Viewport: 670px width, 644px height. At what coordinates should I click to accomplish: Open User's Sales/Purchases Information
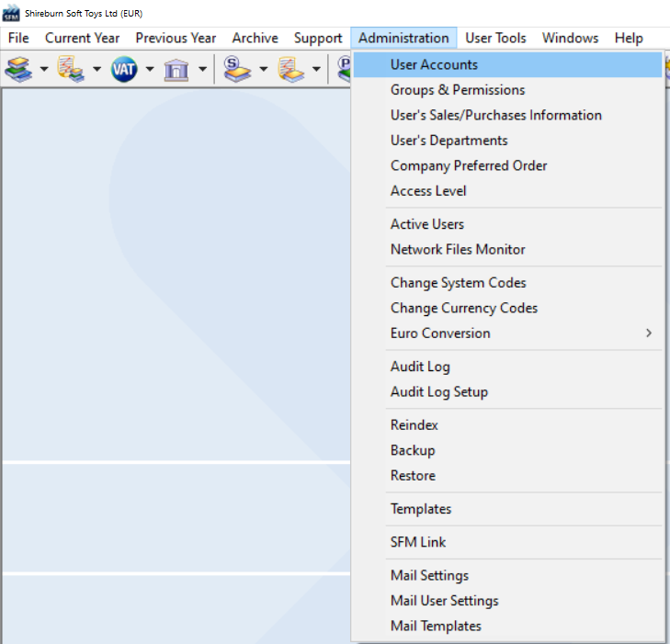[507, 116]
